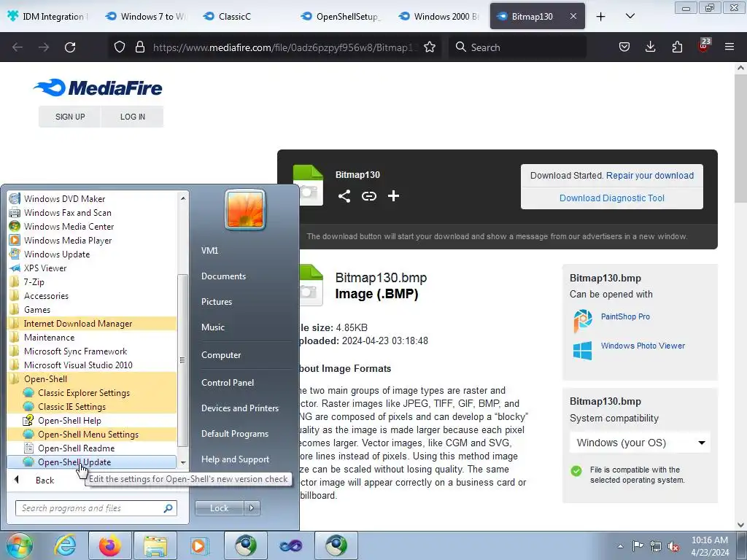Image resolution: width=747 pixels, height=560 pixels.
Task: Click the Download Diagnostic Tool link
Action: tap(612, 198)
